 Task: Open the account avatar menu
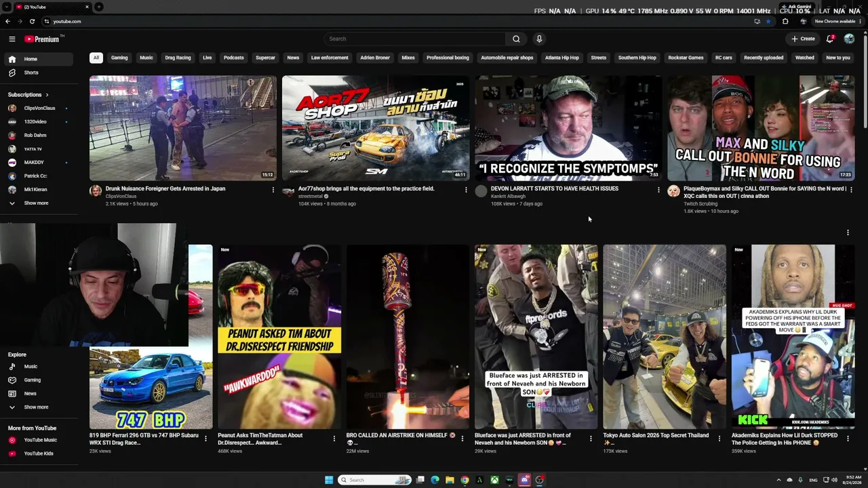pos(849,39)
